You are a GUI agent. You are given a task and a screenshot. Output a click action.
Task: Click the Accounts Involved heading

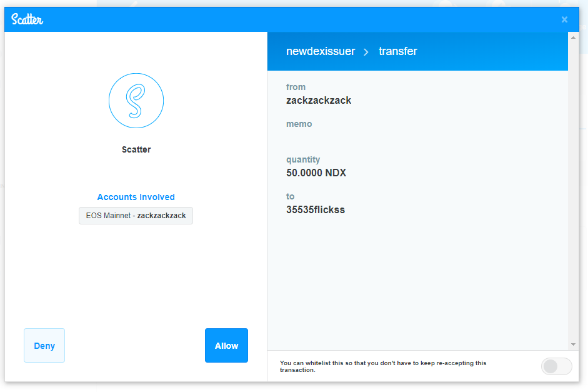pyautogui.click(x=136, y=197)
